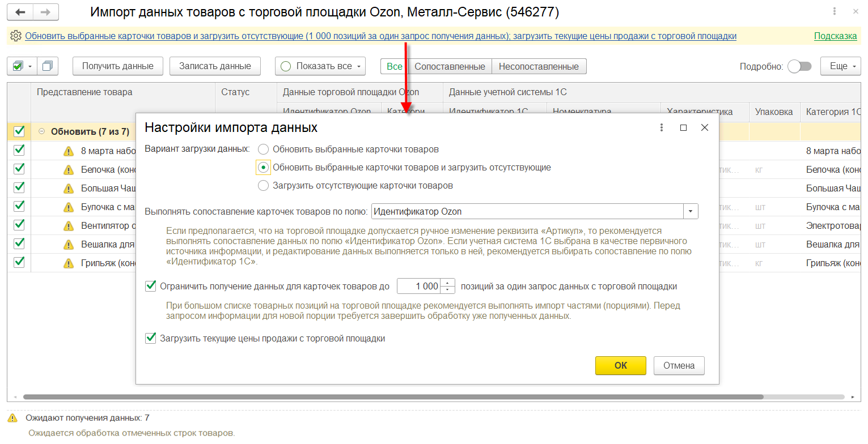868x444 pixels.
Task: Click the forward navigation arrow
Action: [46, 12]
